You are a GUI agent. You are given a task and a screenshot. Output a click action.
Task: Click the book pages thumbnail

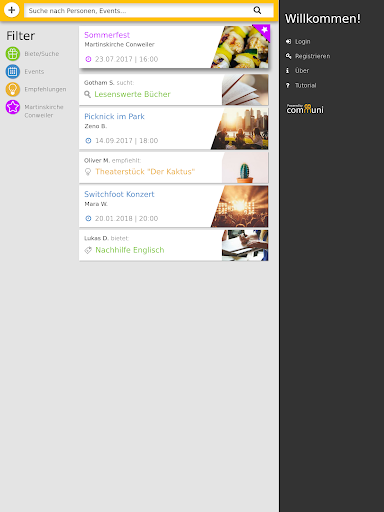click(x=245, y=89)
